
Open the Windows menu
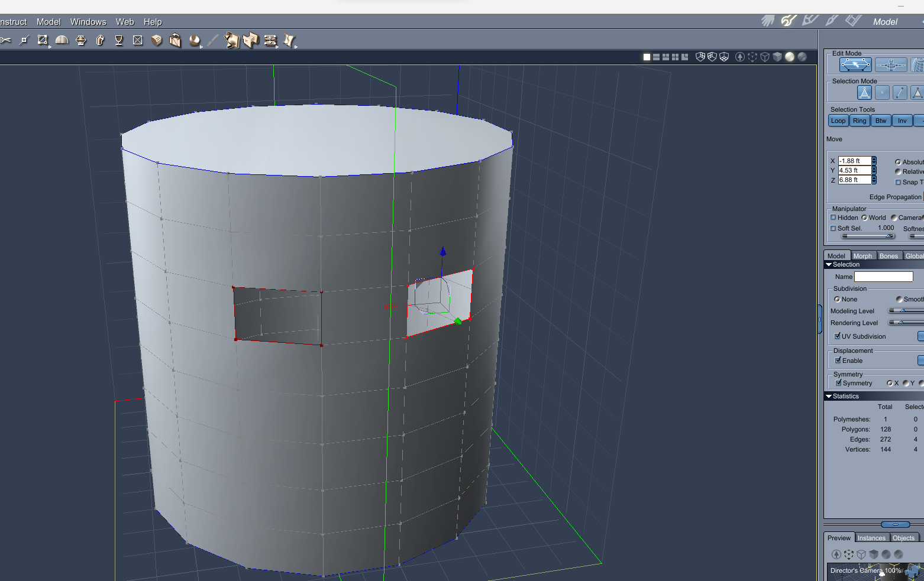pos(88,22)
